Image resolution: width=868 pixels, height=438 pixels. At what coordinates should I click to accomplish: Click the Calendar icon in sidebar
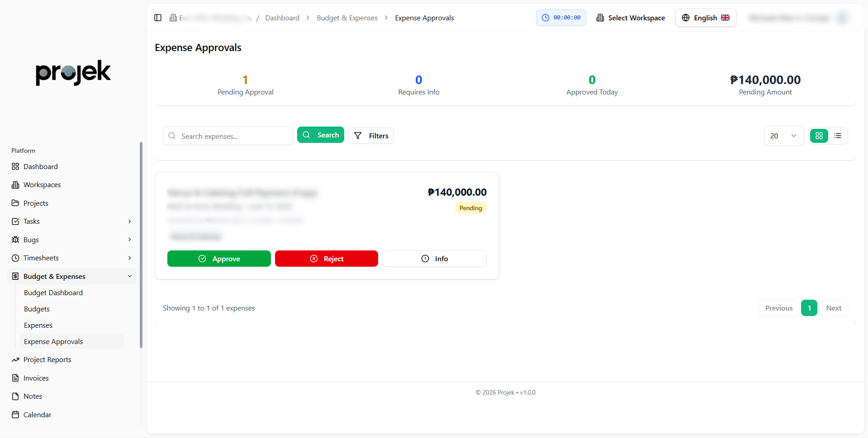click(x=15, y=414)
